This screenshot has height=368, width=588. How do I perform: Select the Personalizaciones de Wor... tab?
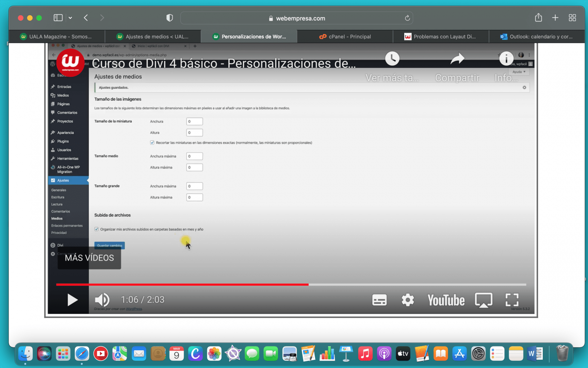point(249,36)
